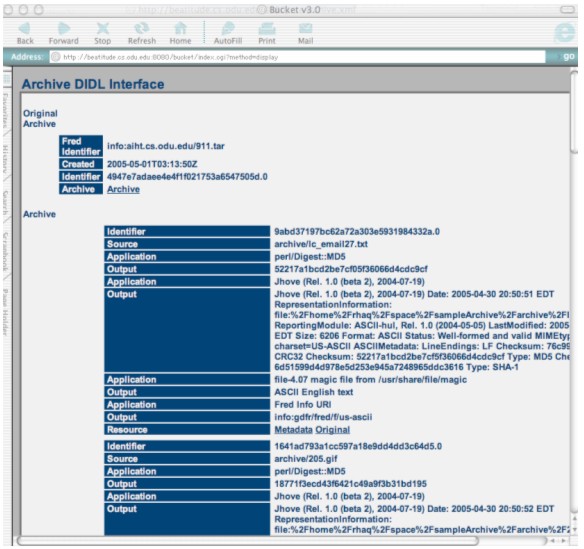Click the vertical scrollbar down arrow

(x=574, y=529)
